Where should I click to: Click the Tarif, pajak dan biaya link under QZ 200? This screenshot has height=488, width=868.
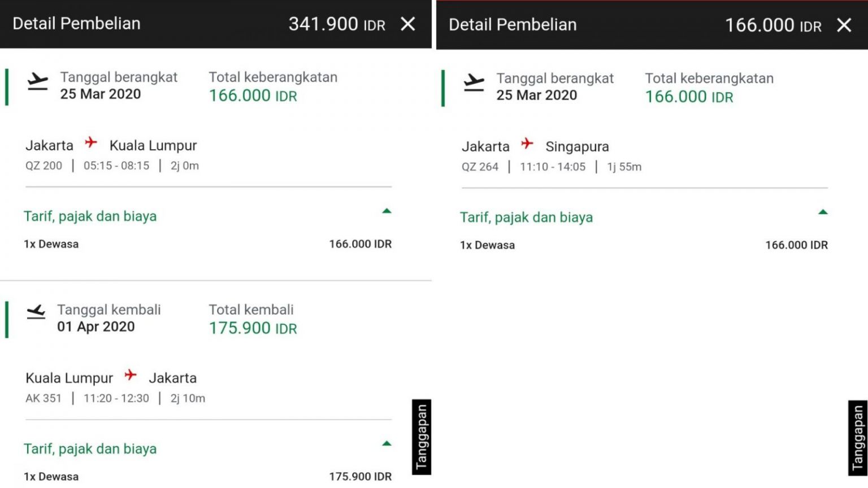pyautogui.click(x=90, y=216)
